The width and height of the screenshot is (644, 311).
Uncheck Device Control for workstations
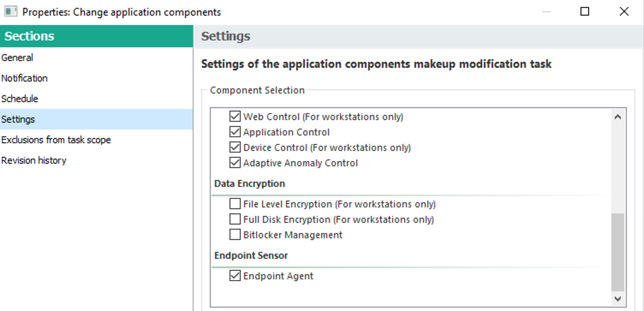[x=235, y=147]
